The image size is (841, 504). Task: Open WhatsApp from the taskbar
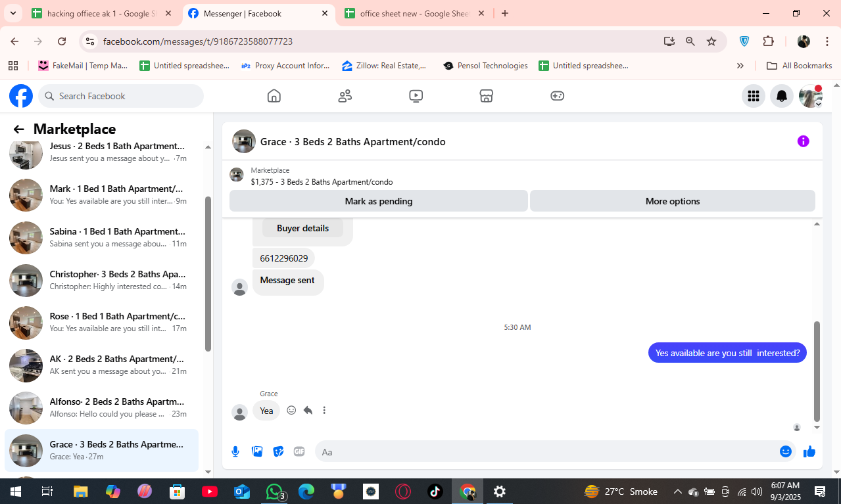pyautogui.click(x=274, y=492)
